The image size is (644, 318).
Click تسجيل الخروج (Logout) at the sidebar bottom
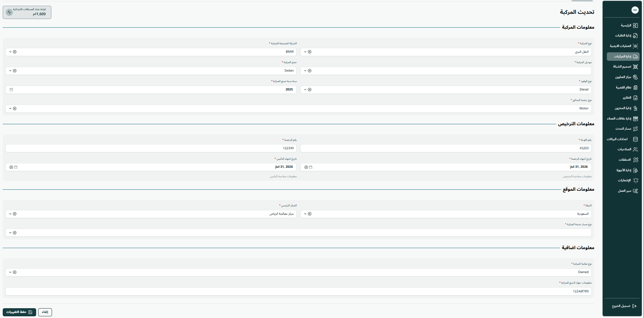point(624,306)
